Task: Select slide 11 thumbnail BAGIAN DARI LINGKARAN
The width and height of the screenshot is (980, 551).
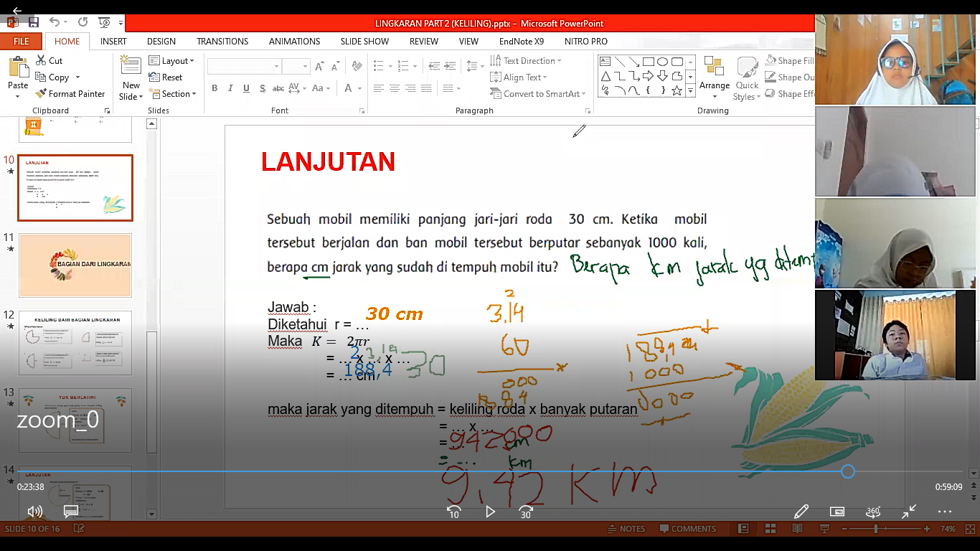Action: coord(75,265)
